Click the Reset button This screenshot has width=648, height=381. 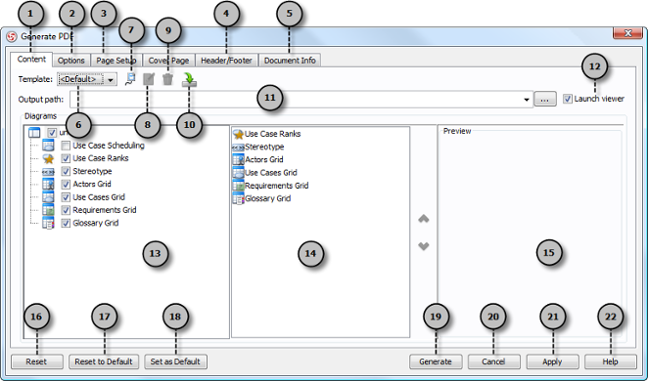[x=37, y=362]
